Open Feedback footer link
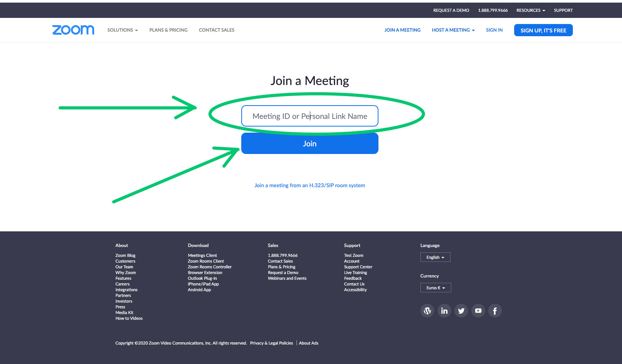 [x=353, y=278]
